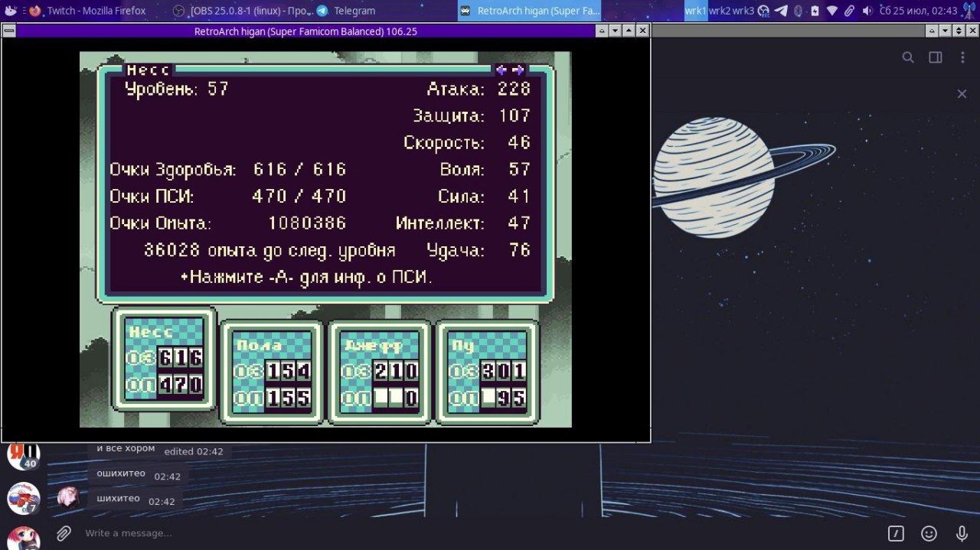Switch to workspace wrk2
Image resolution: width=980 pixels, height=550 pixels.
pyautogui.click(x=720, y=11)
